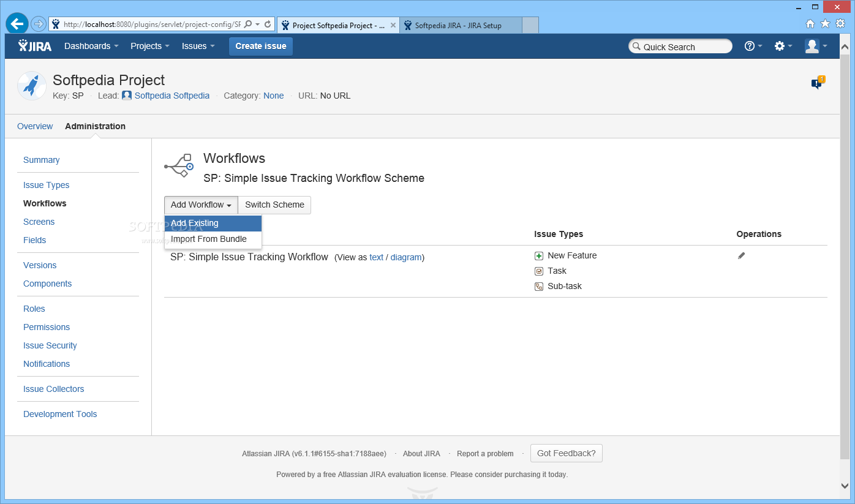The width and height of the screenshot is (855, 504).
Task: Click the feedback notification speech bubble icon
Action: [x=818, y=83]
